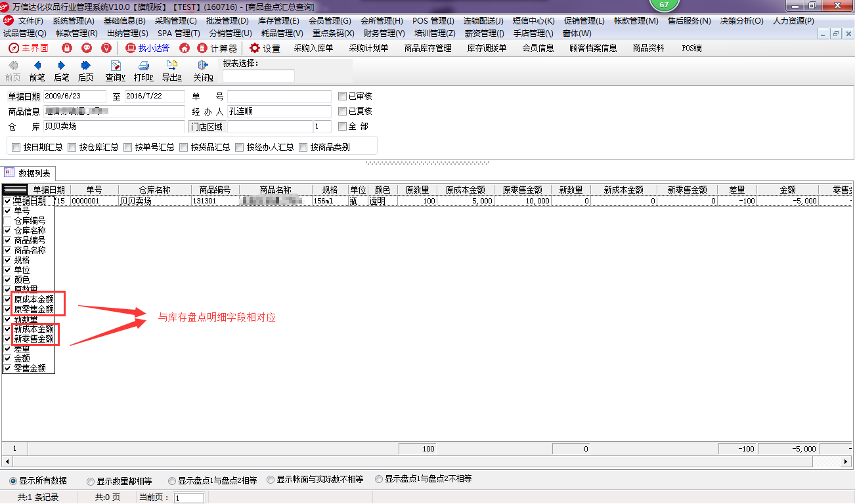Open 文件(F) menu

click(30, 21)
